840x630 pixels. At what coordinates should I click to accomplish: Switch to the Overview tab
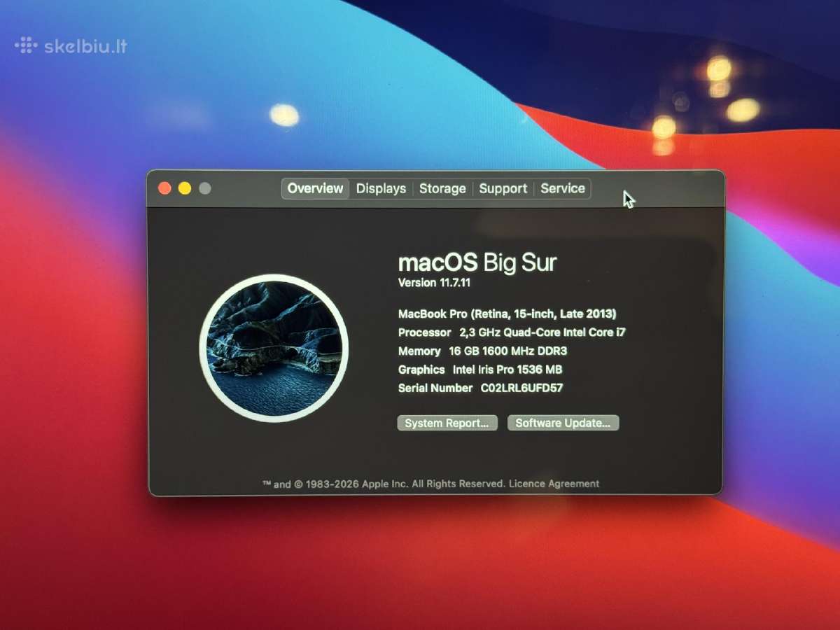click(x=315, y=188)
